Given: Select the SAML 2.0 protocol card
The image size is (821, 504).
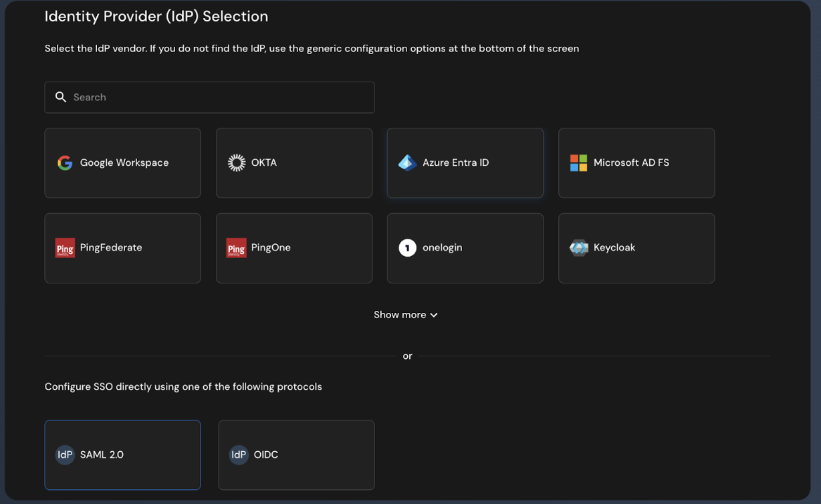Looking at the screenshot, I should (x=122, y=455).
